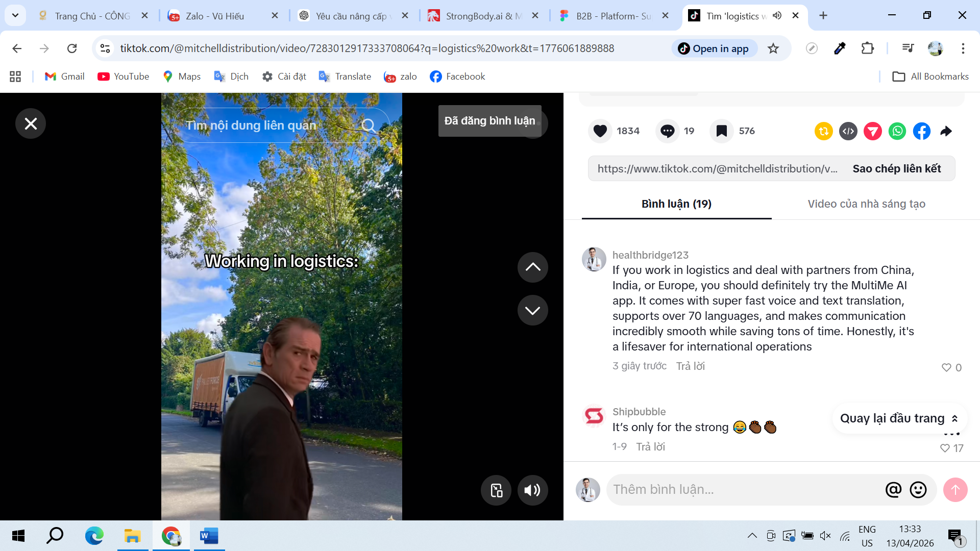This screenshot has width=980, height=551.
Task: Insert mention with @ icon
Action: coord(893,490)
